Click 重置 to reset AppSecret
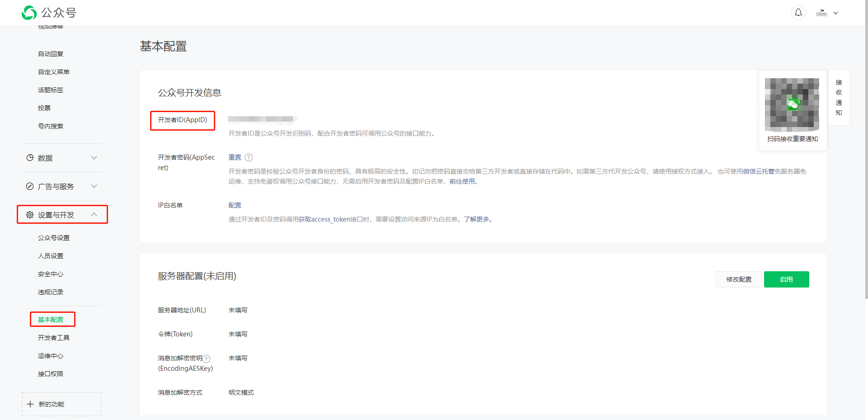This screenshot has width=868, height=420. tap(235, 157)
